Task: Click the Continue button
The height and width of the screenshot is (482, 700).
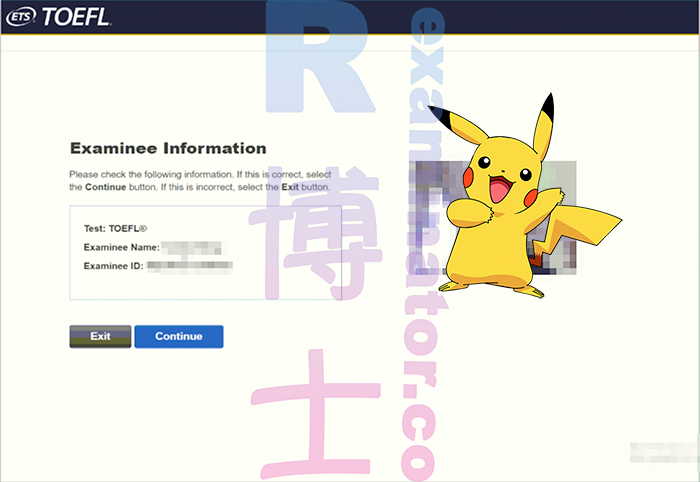Action: pos(179,337)
